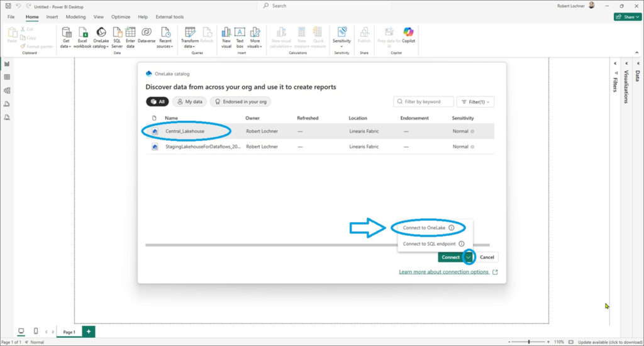The image size is (644, 346).
Task: Click the Filter by keyword field
Action: pyautogui.click(x=423, y=101)
